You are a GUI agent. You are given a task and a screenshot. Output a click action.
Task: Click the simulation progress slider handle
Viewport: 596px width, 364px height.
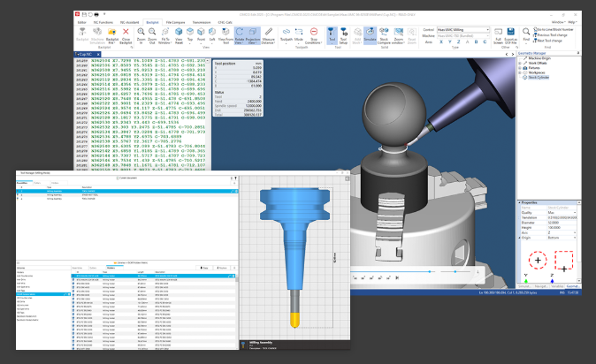(x=430, y=271)
